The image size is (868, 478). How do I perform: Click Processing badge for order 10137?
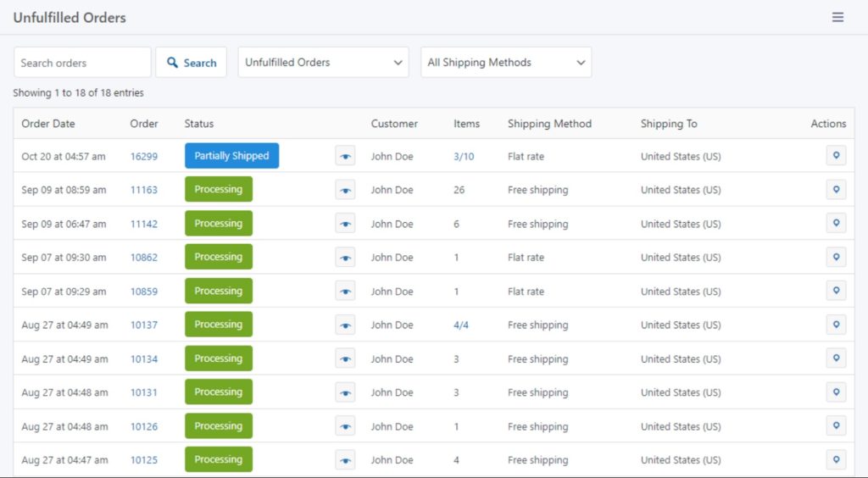tap(219, 325)
